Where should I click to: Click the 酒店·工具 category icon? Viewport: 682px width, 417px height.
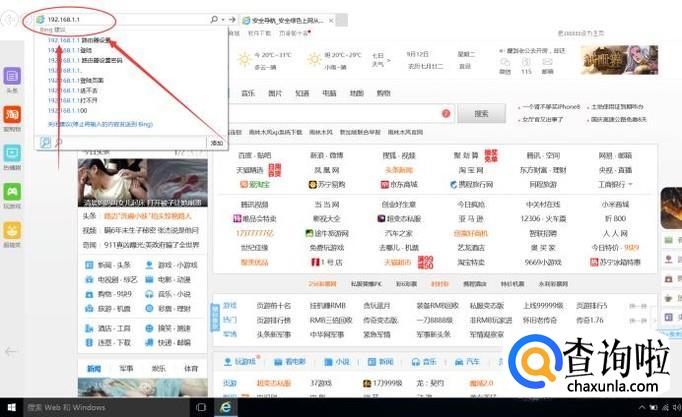click(x=89, y=328)
